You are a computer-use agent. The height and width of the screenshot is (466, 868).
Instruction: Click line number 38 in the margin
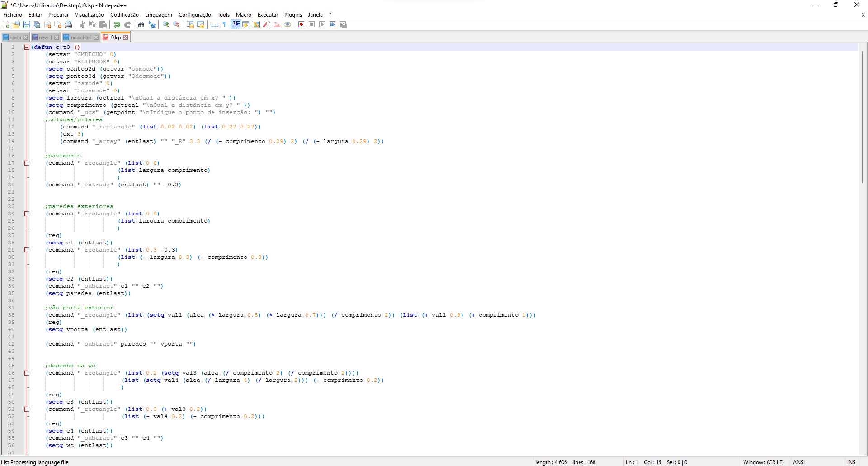[x=12, y=315]
